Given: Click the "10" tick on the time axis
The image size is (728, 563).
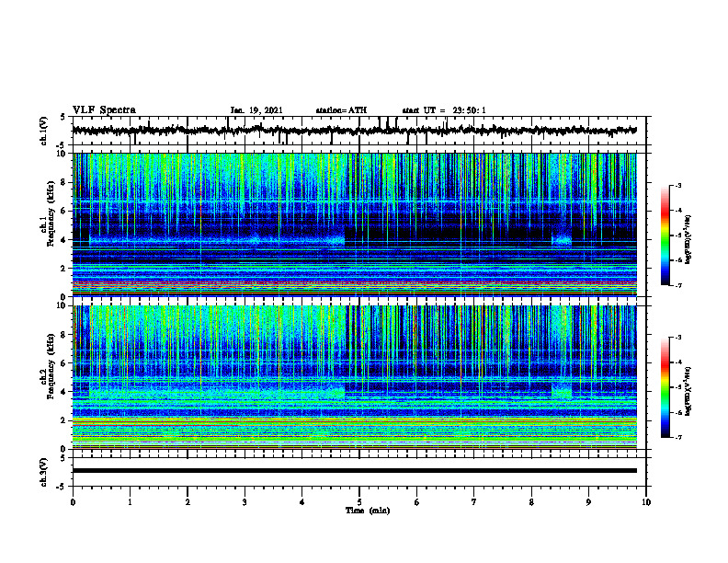Looking at the screenshot, I should point(646,502).
